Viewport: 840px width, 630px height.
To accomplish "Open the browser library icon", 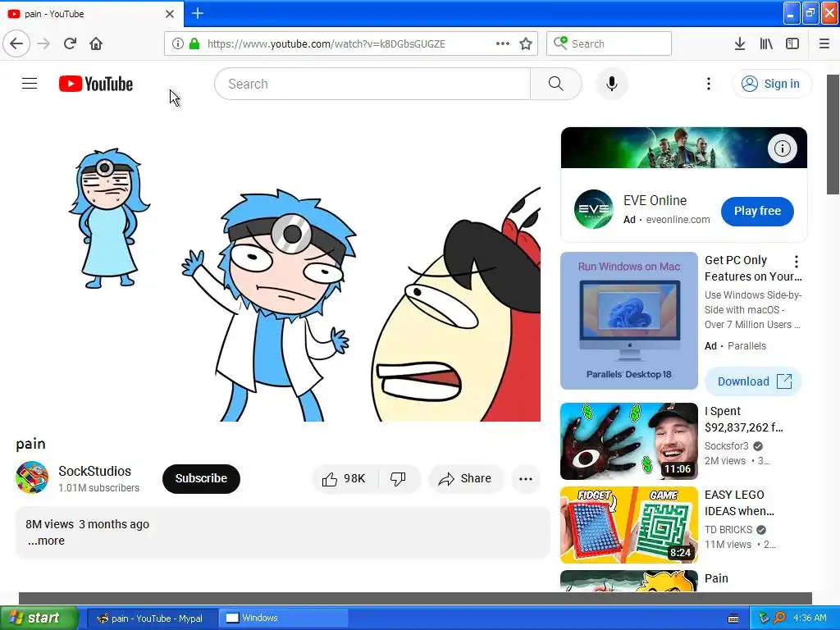I will (766, 43).
